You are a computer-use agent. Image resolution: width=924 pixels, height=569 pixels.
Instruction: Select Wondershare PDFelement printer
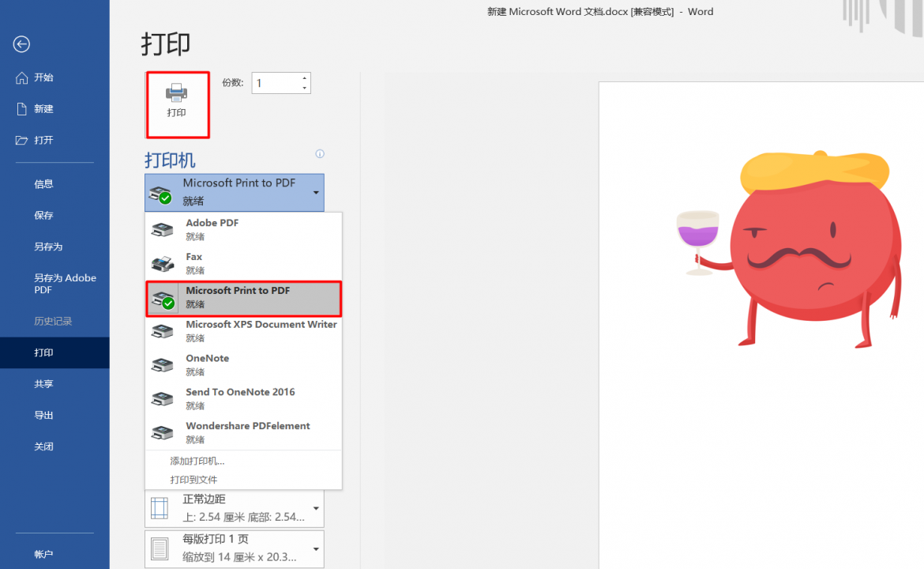pyautogui.click(x=243, y=432)
